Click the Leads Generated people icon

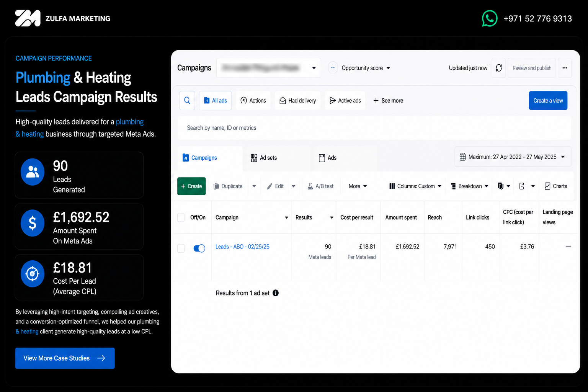33,172
